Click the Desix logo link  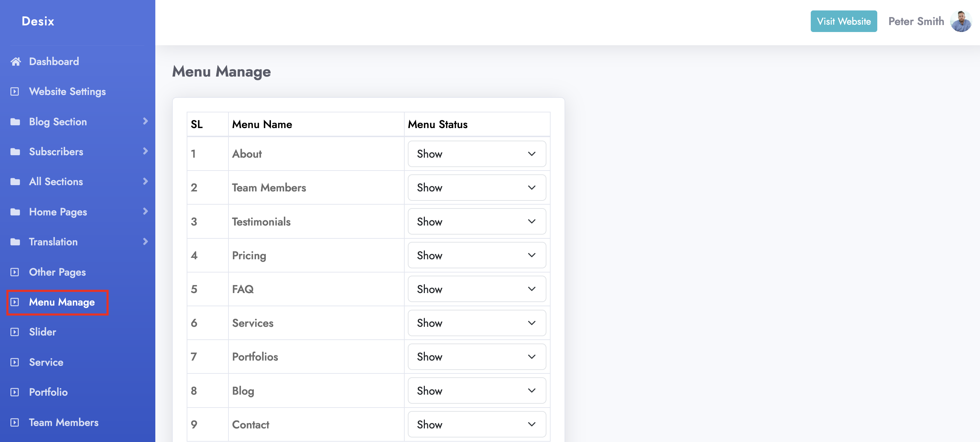[x=38, y=21]
